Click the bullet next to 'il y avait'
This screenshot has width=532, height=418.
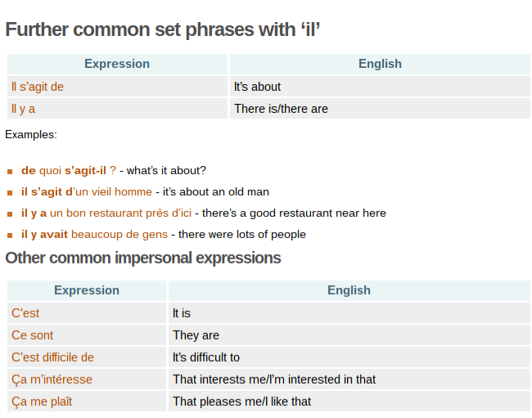pos(10,235)
